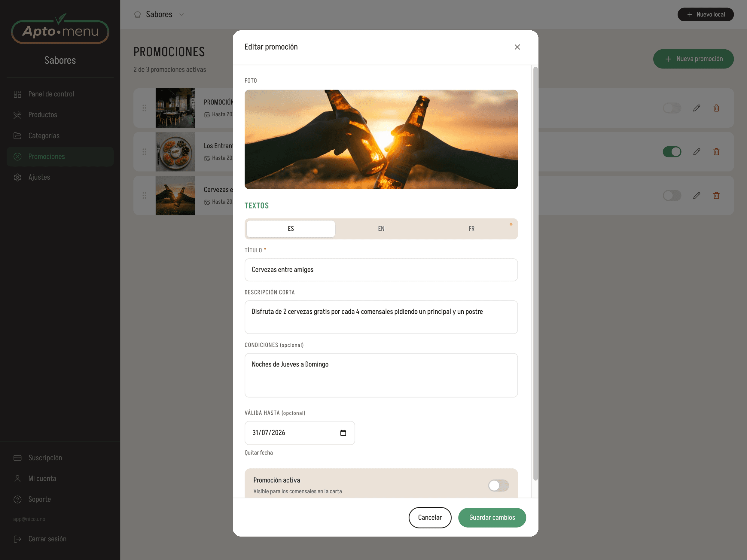Click the Cancelar button
This screenshot has width=747, height=560.
tap(430, 517)
